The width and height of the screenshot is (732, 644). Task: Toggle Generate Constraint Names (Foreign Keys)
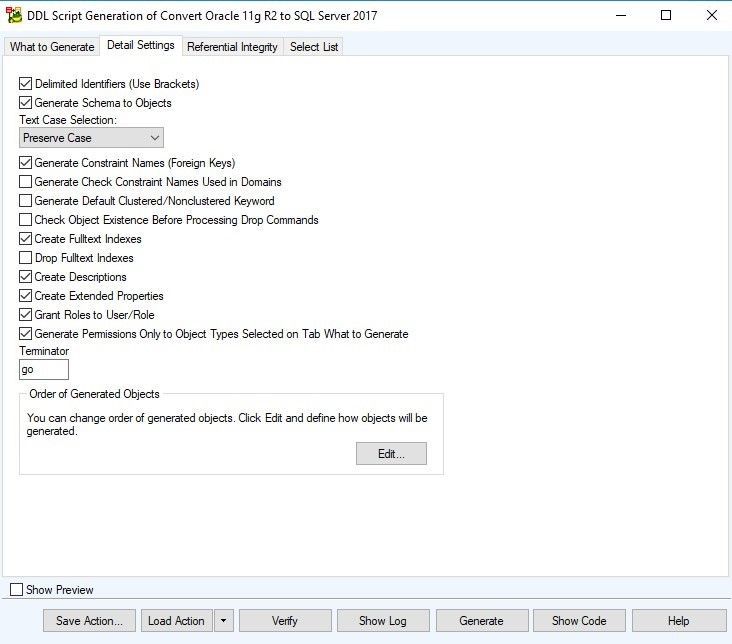coord(26,163)
